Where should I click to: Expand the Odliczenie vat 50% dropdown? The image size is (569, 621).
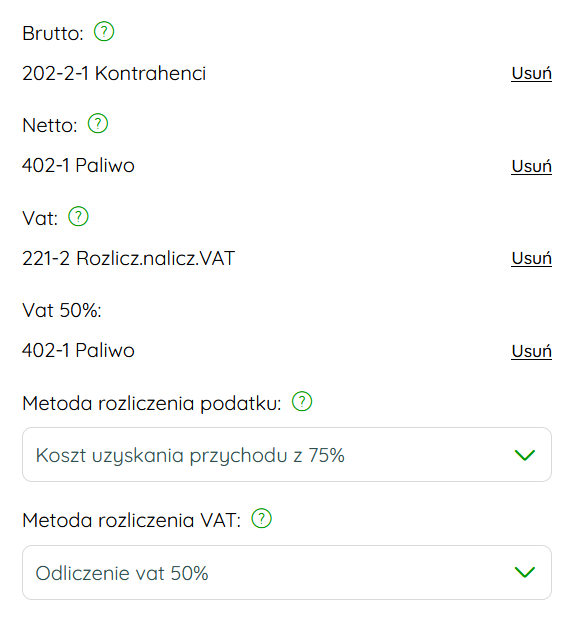click(287, 572)
